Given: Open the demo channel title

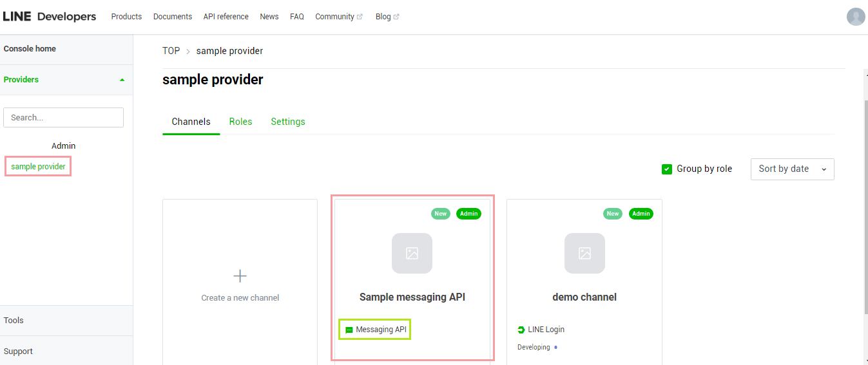Looking at the screenshot, I should pos(584,297).
